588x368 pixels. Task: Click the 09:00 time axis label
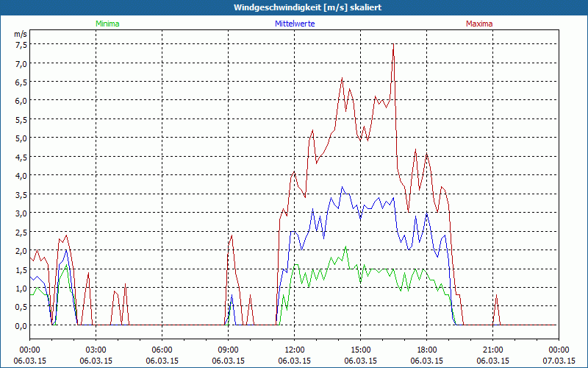228,350
